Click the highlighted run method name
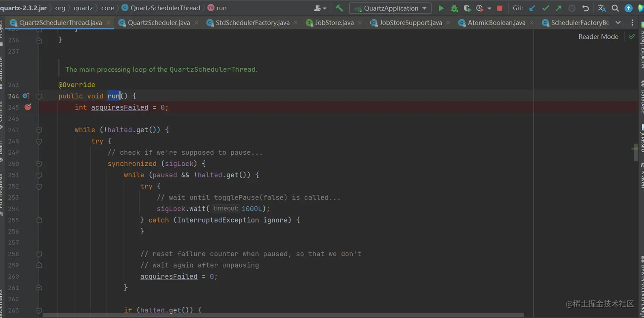 pyautogui.click(x=114, y=96)
